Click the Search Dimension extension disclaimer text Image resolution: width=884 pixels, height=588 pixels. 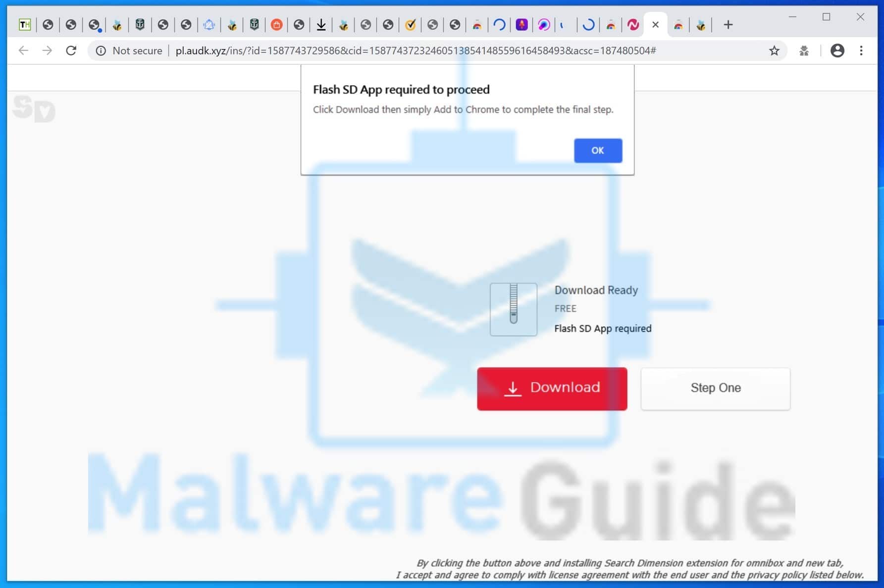(x=630, y=569)
